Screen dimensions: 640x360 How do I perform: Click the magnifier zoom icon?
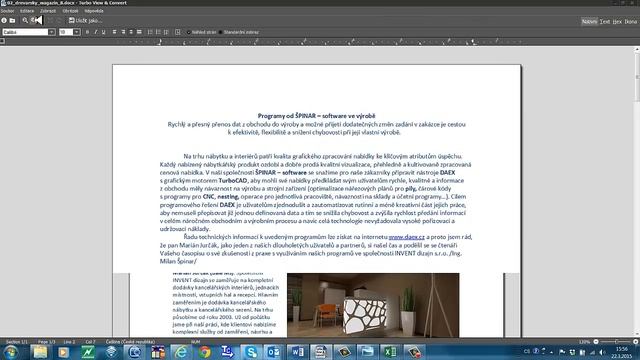25,20
